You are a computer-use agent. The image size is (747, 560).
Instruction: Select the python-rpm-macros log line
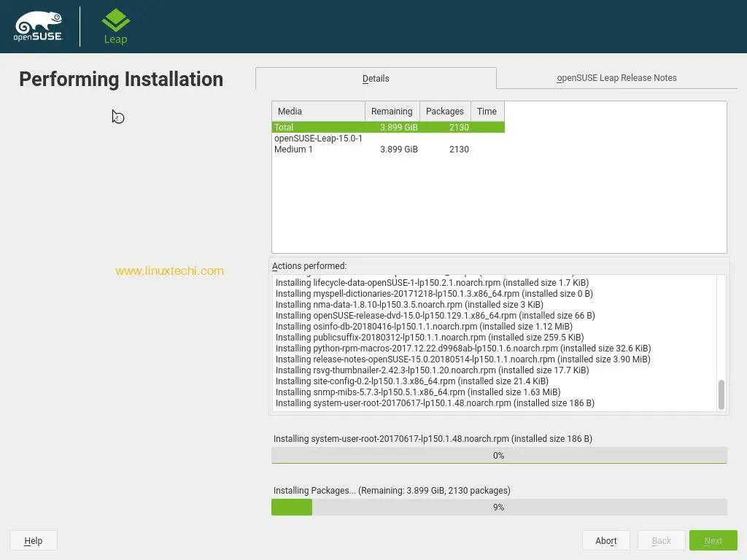tap(463, 348)
